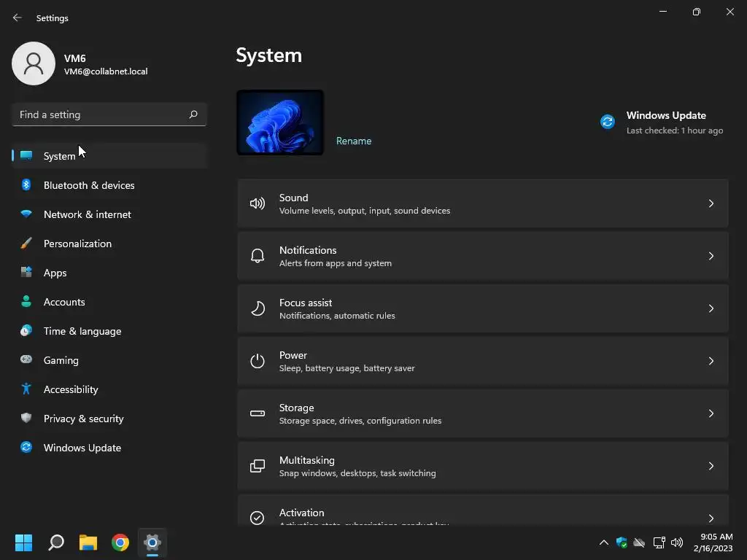Open the Windows Start menu

click(x=23, y=542)
